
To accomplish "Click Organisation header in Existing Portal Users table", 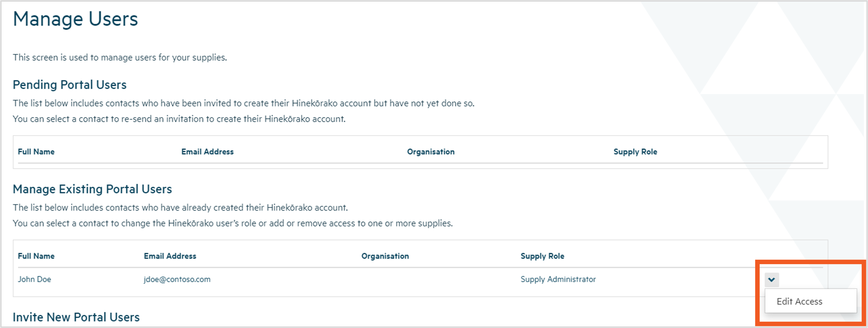I will click(x=385, y=256).
